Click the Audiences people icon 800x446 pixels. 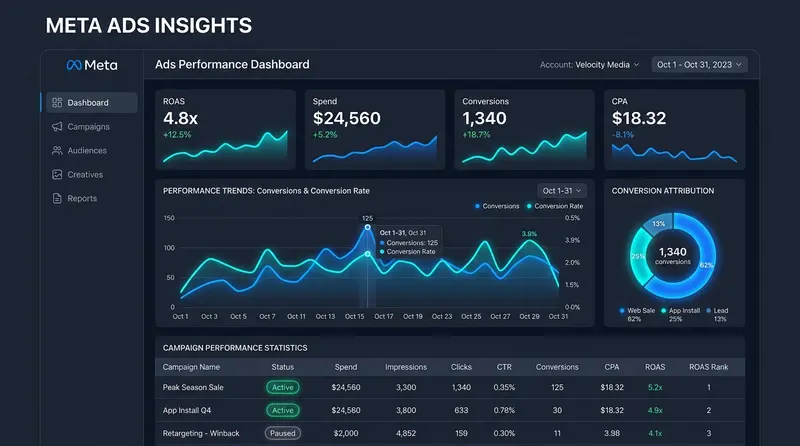[57, 151]
